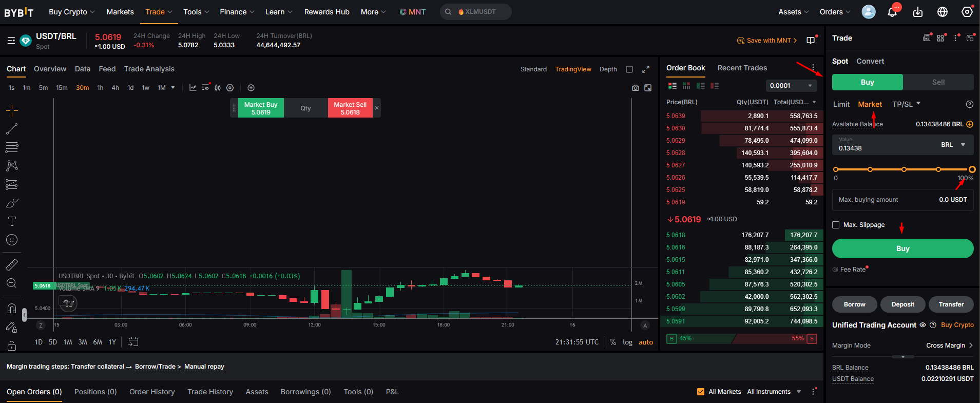Select the ruler measure tool
The height and width of the screenshot is (403, 980).
point(12,264)
